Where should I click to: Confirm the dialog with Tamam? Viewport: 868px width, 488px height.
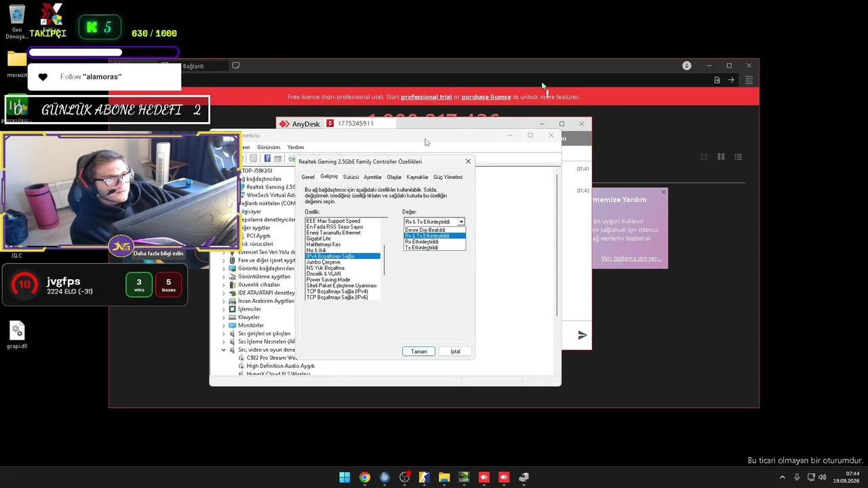point(419,351)
